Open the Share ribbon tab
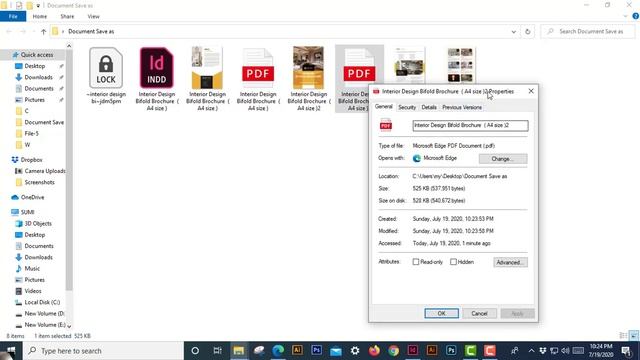Screen dimensions: 640x360 coord(67,16)
